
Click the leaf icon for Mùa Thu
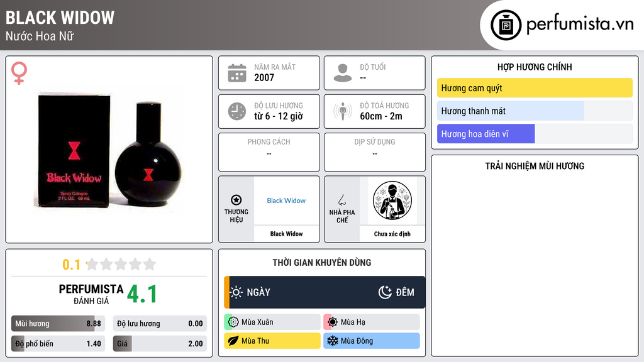click(x=233, y=341)
